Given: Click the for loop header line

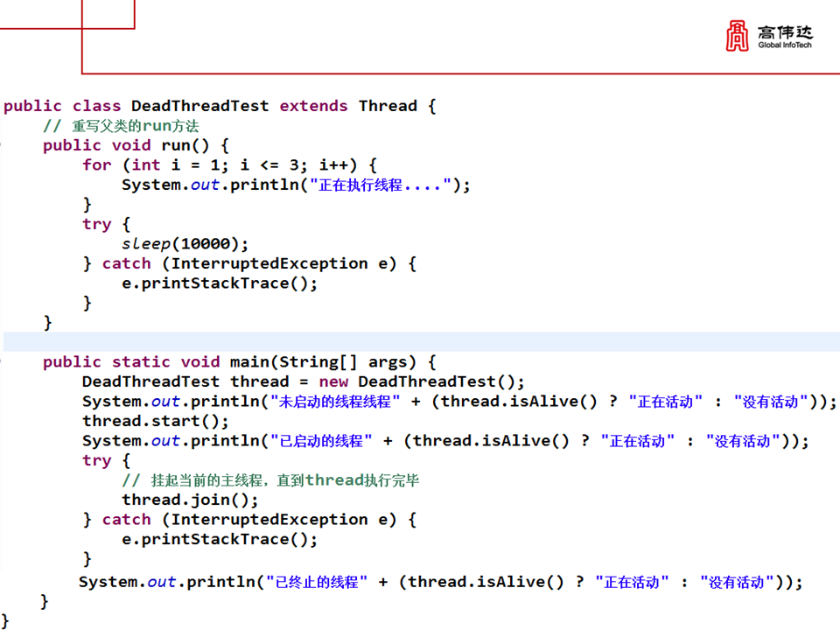Looking at the screenshot, I should coord(229,164).
